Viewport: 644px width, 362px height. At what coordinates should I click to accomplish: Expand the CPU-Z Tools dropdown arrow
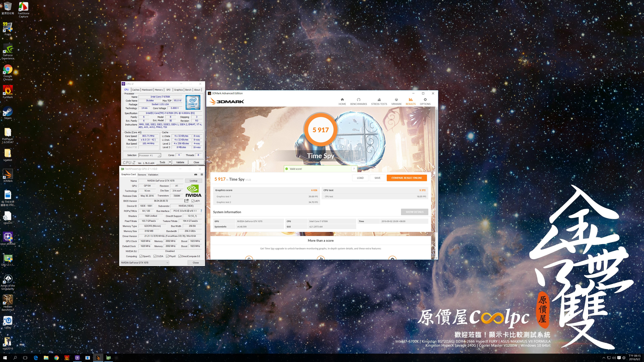170,162
